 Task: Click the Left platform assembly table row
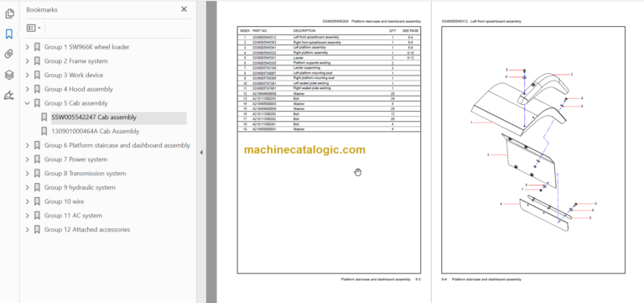point(329,47)
